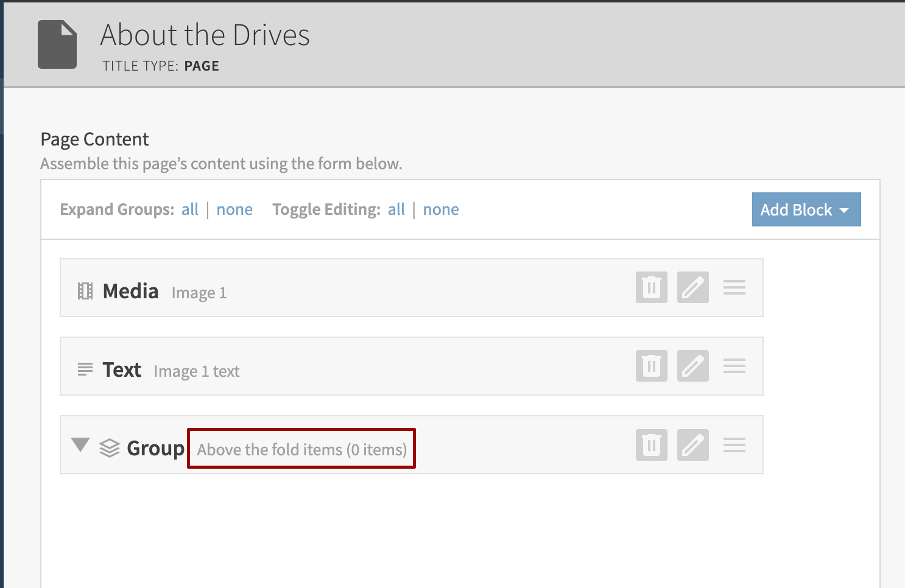Select the Above the fold items label
The height and width of the screenshot is (588, 905).
pyautogui.click(x=301, y=449)
